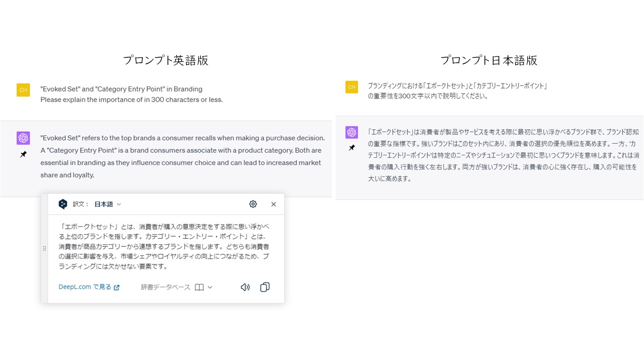Click the pin icon under the English response avatar
The width and height of the screenshot is (644, 362).
23,155
